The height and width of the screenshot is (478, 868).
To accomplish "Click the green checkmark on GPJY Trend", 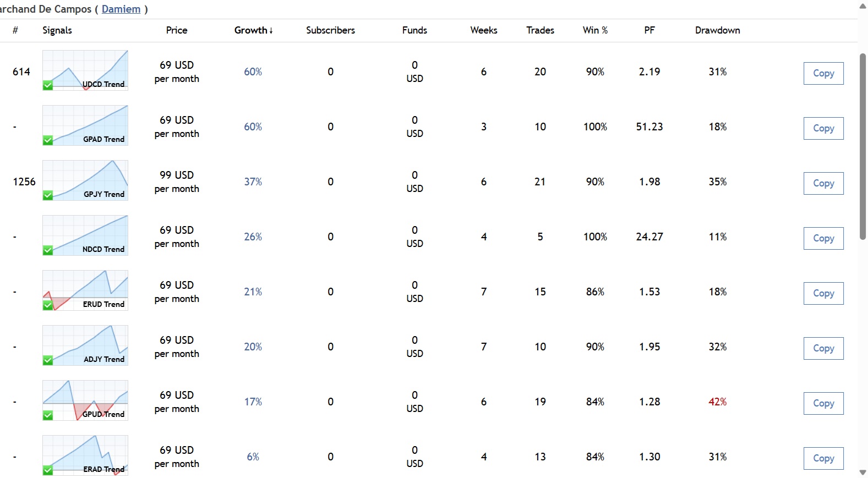I will tap(48, 195).
